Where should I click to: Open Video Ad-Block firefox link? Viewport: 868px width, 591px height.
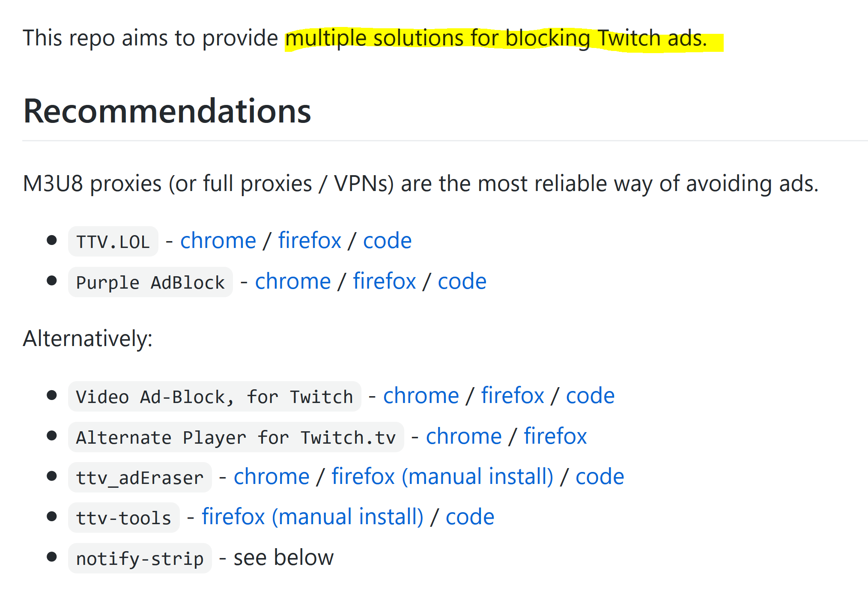pos(512,396)
